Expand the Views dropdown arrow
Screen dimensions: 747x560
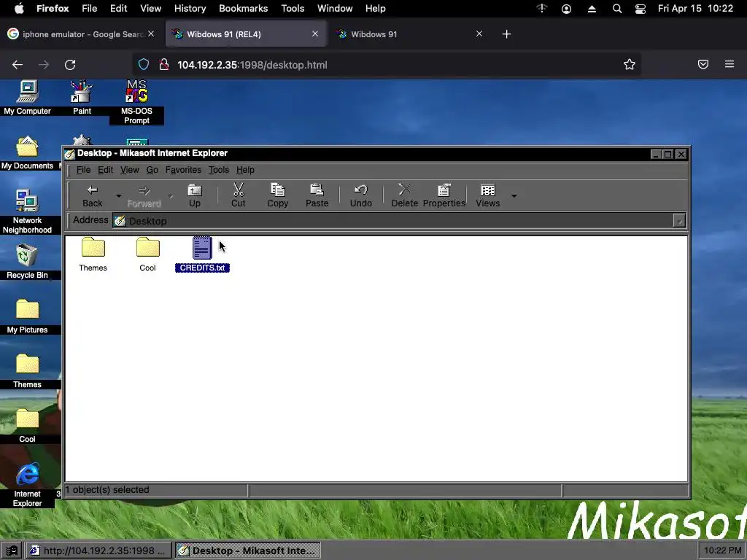514,195
